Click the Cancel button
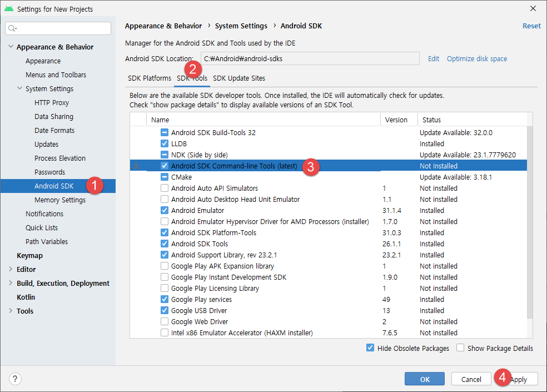The height and width of the screenshot is (392, 547). click(471, 379)
